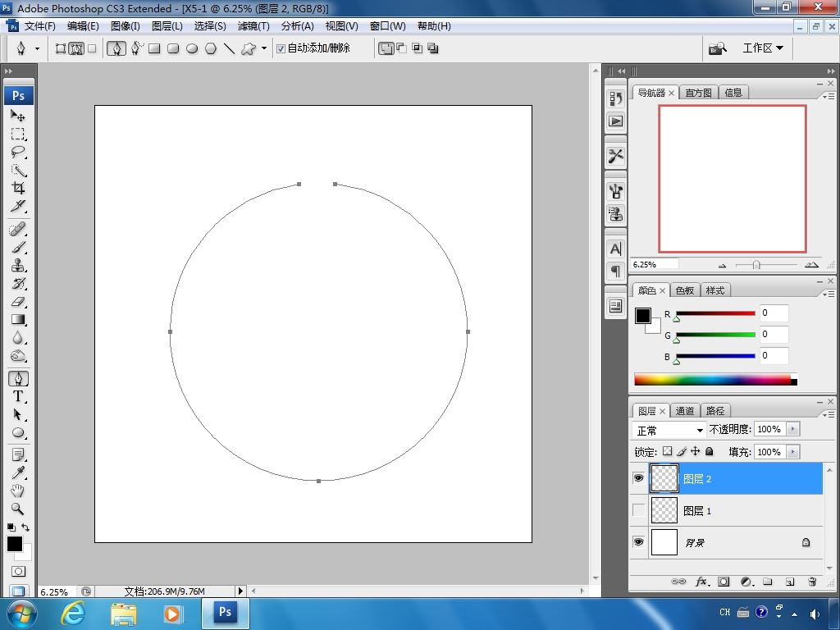Hide layer 图层 2 with eye icon

tap(639, 478)
